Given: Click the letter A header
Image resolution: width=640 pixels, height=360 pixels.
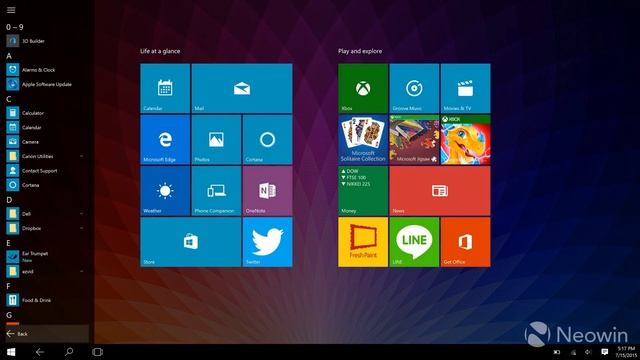Looking at the screenshot, I should click(9, 56).
